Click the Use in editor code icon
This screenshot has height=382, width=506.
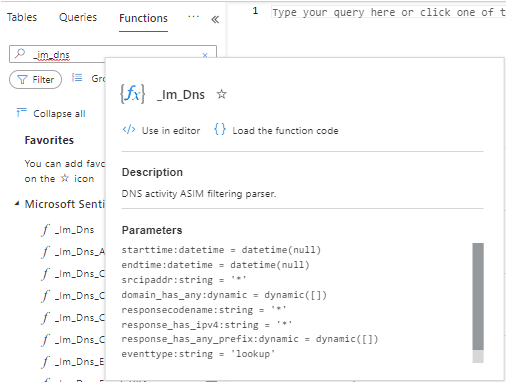click(x=129, y=130)
